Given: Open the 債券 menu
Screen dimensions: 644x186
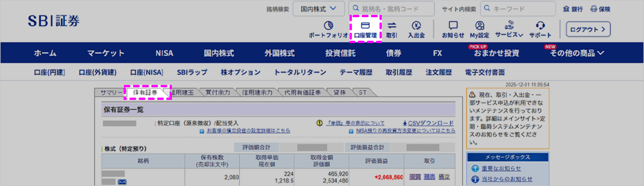Looking at the screenshot, I should tap(394, 53).
